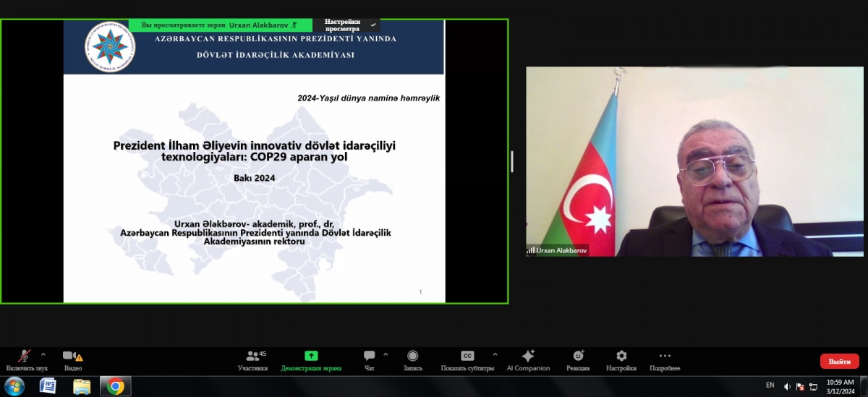
Task: Switch to Google Chrome in taskbar
Action: click(x=115, y=386)
